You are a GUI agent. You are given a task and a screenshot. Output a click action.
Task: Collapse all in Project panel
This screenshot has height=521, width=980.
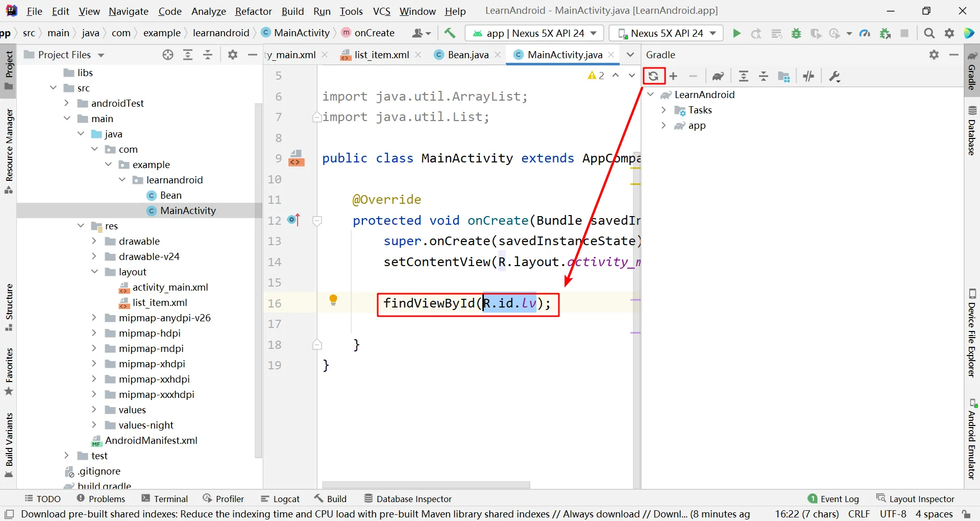208,55
